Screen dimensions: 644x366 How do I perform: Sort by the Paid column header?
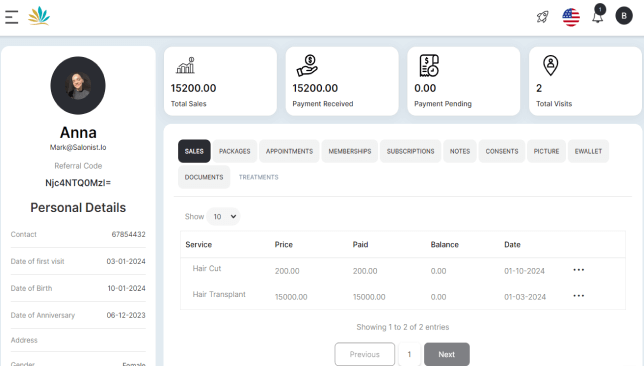360,244
